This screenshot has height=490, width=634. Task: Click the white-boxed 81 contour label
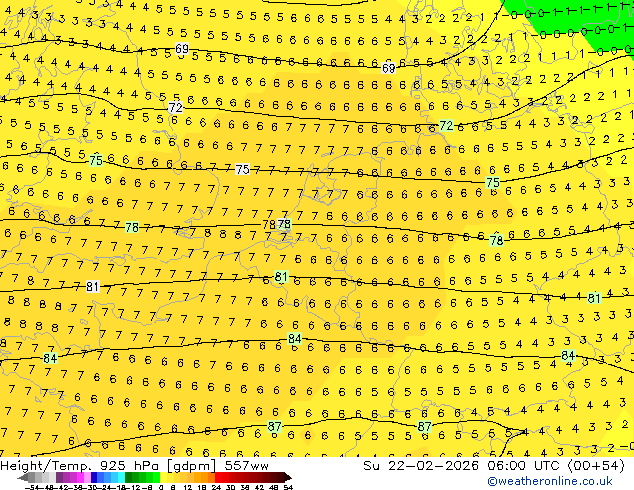(x=92, y=287)
